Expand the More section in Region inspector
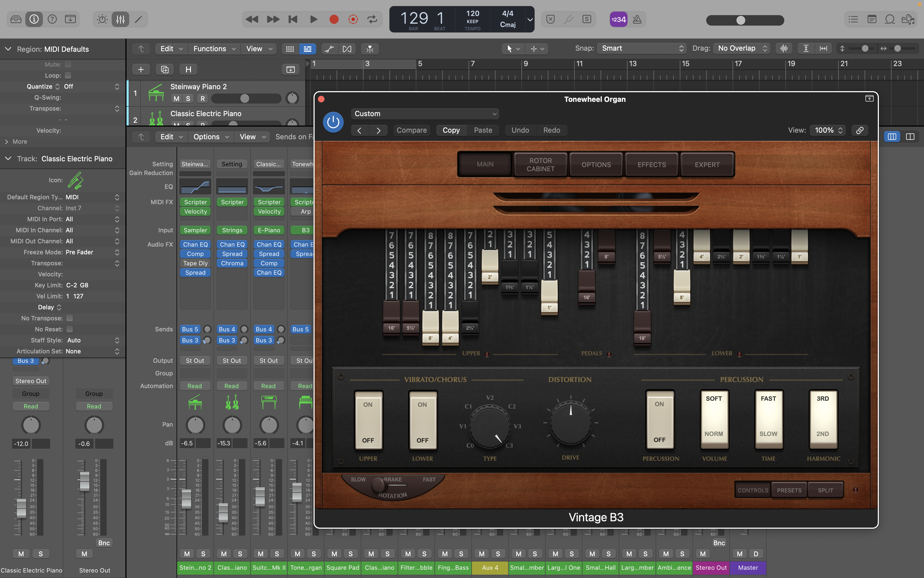Image resolution: width=924 pixels, height=578 pixels. tap(16, 141)
